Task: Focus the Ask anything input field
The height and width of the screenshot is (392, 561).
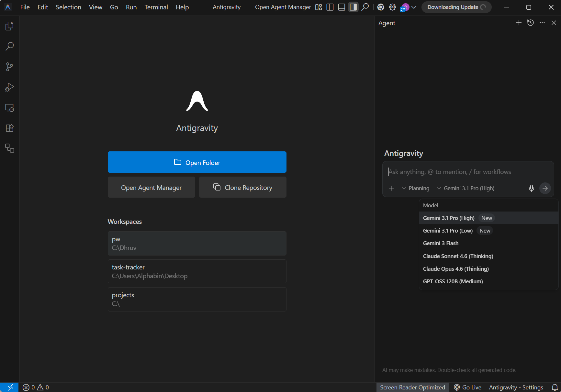Action: (466, 172)
